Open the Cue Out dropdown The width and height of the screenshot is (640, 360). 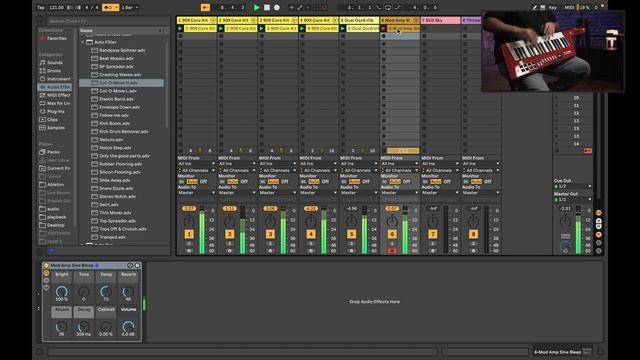(x=573, y=186)
